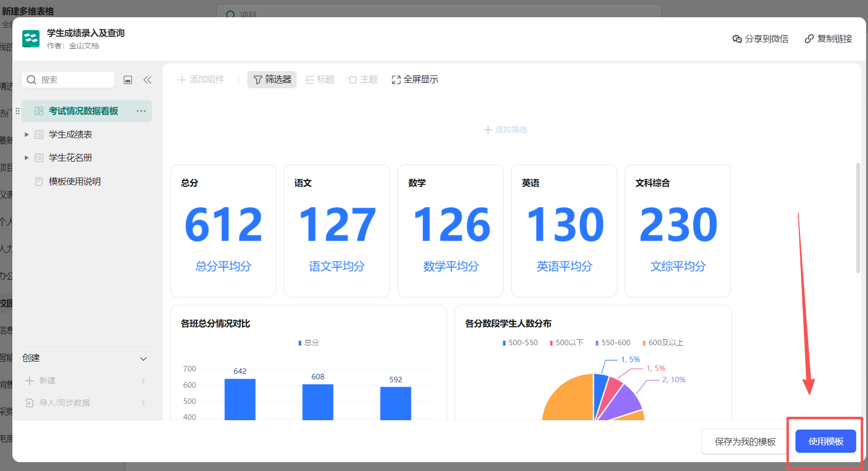Viewport: 868px width, 471px height.
Task: Open the three-dot menu for 考试情况数据看板
Action: point(141,111)
